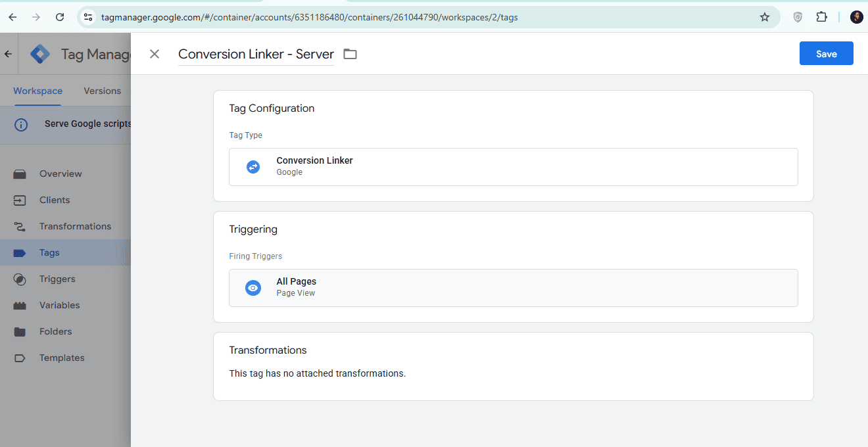Open sidebar Transformations menu item
Screen dimensions: 868x447
click(65, 226)
